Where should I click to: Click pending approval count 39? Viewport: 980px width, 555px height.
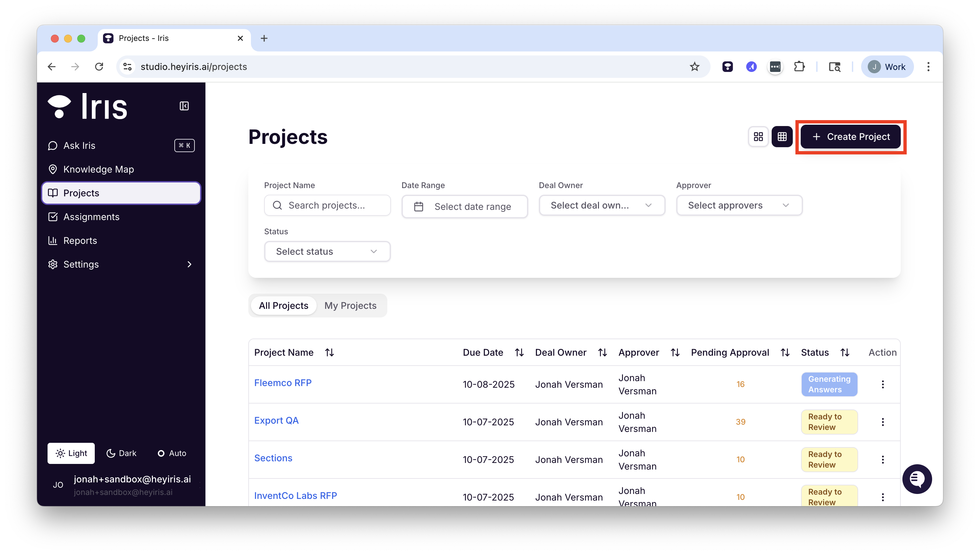(x=740, y=422)
